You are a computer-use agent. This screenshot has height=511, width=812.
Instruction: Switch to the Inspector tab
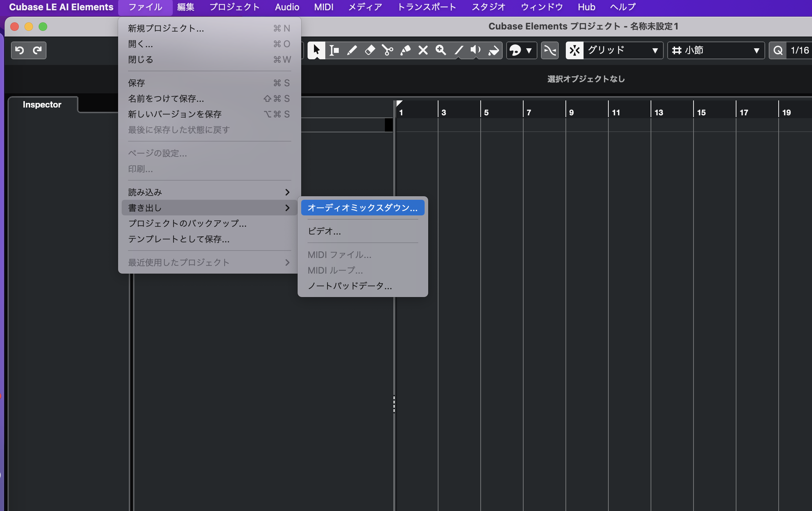[42, 105]
